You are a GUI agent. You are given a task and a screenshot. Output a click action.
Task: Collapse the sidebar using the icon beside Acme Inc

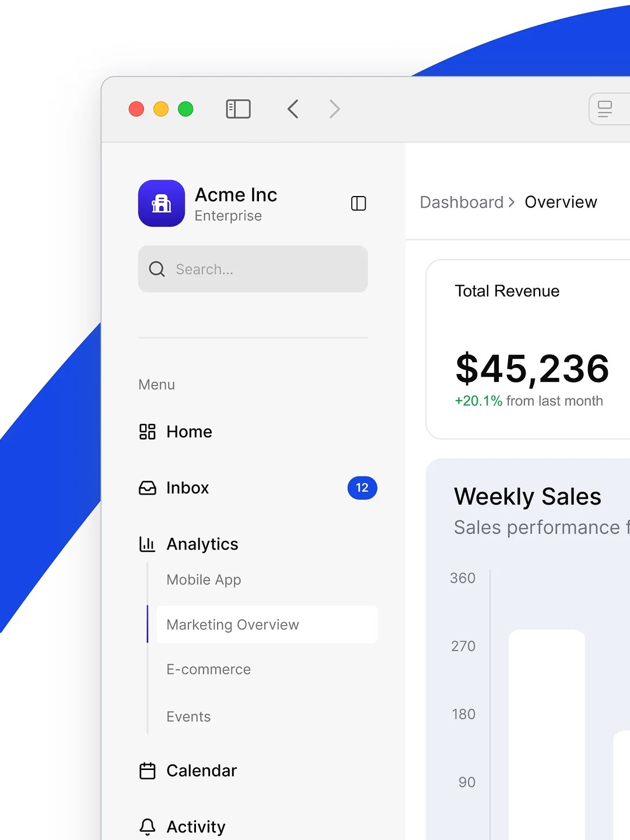[x=358, y=204]
